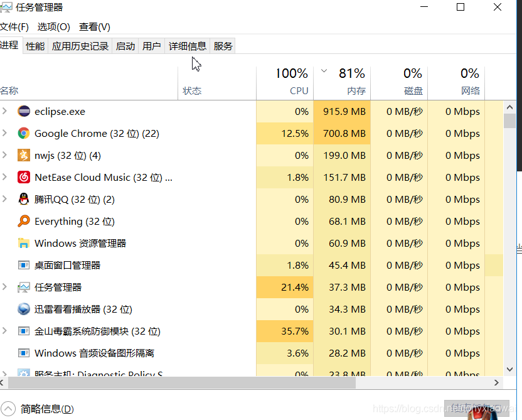522x420 pixels.
Task: Switch to the 启动 tab
Action: pyautogui.click(x=125, y=46)
